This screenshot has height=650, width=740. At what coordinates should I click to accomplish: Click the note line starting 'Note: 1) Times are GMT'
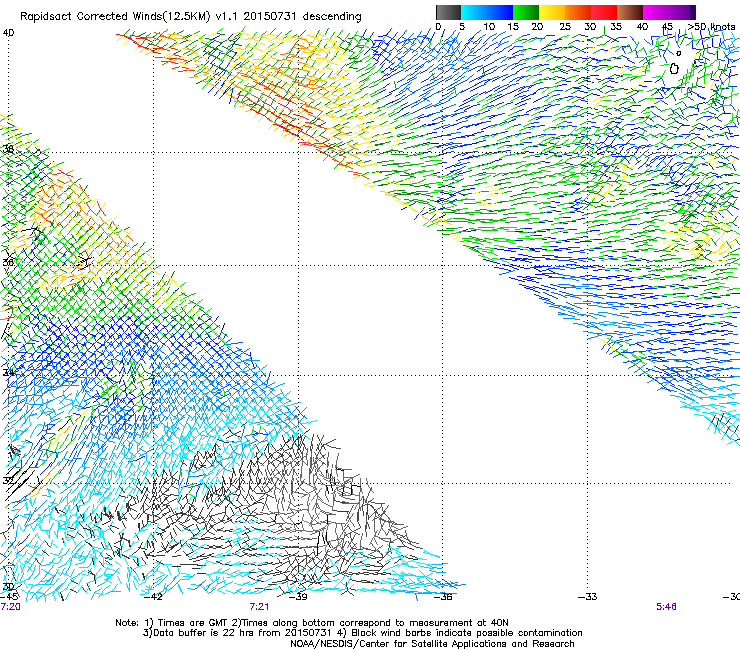(x=312, y=623)
